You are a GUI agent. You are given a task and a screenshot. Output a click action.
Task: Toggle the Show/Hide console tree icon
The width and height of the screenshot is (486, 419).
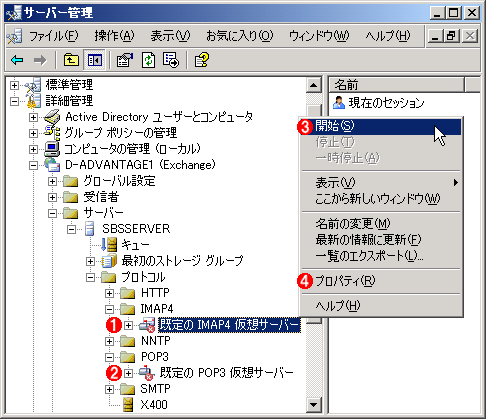point(95,60)
